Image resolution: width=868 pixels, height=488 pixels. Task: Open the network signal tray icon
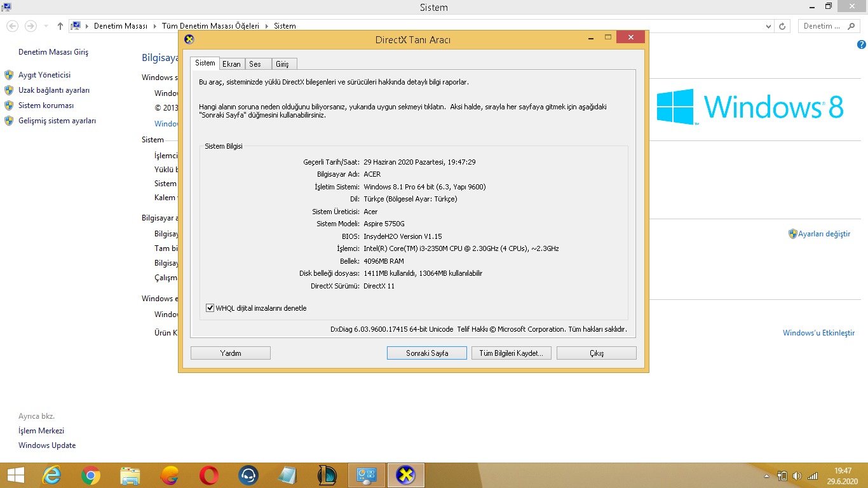(x=813, y=475)
